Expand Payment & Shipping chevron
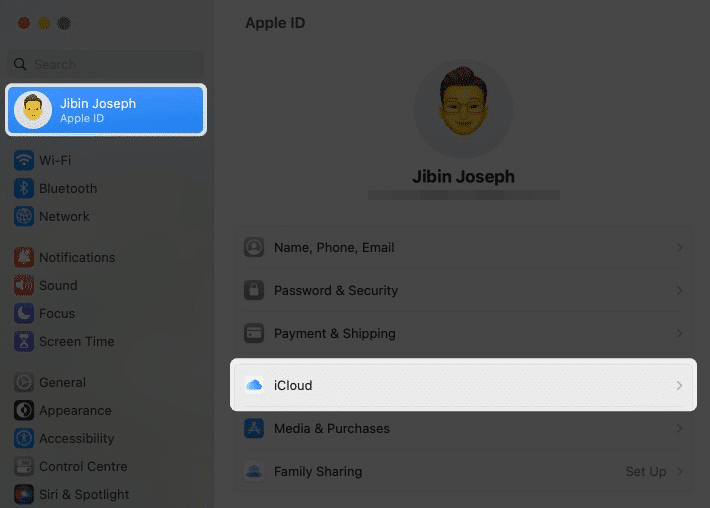Screen dimensions: 710x508 [x=679, y=333]
